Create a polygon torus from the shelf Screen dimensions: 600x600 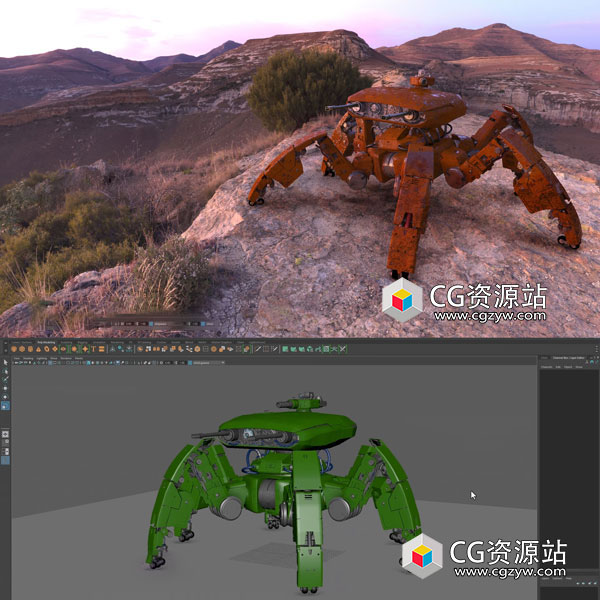47,349
